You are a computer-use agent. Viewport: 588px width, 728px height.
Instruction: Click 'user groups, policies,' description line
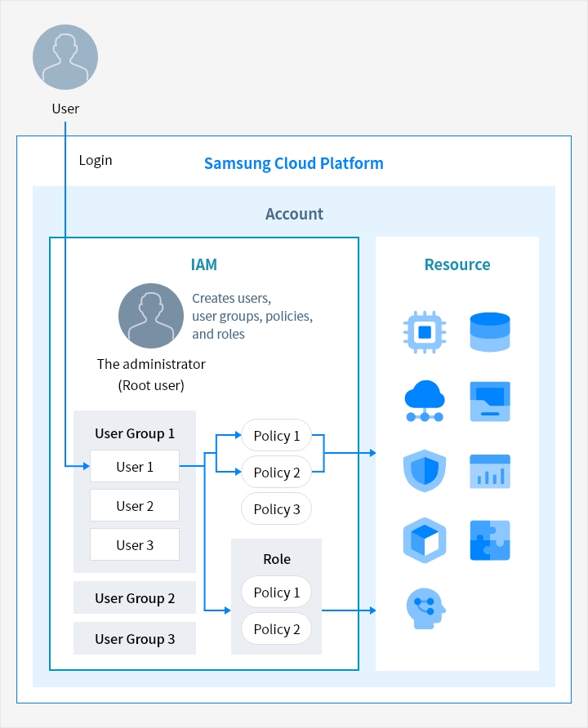(252, 316)
